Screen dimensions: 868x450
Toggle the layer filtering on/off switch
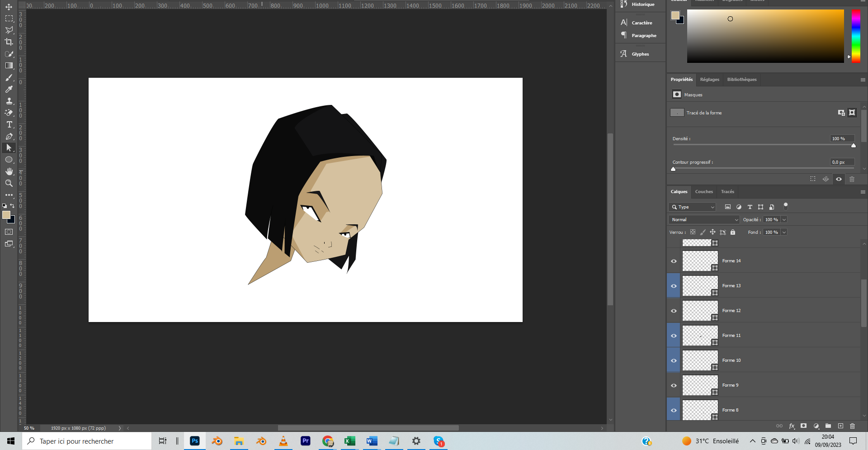coord(786,206)
